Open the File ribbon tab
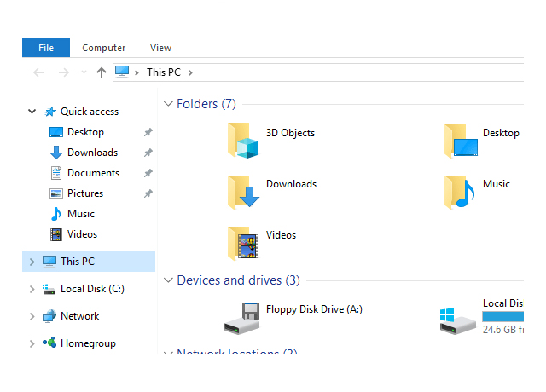This screenshot has height=392, width=546. [x=46, y=48]
